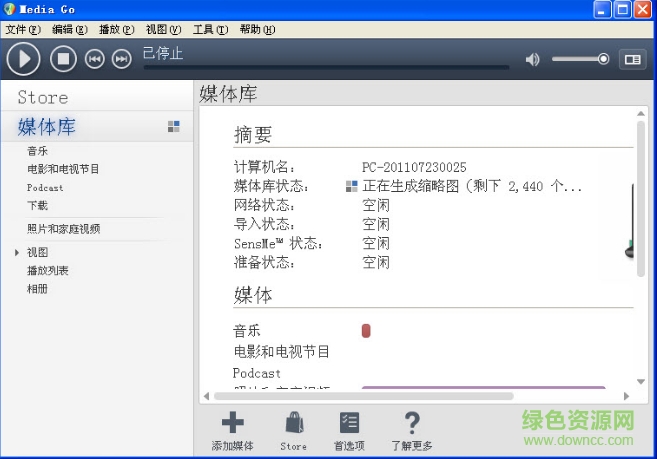Image resolution: width=657 pixels, height=459 pixels.
Task: Select 视图 in the sidebar
Action: click(38, 252)
